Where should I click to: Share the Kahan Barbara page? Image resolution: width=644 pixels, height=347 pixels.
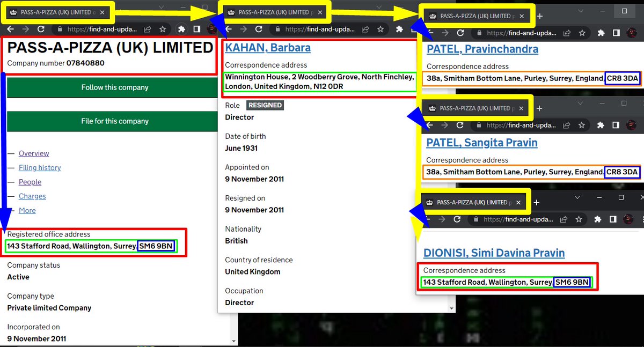(365, 29)
